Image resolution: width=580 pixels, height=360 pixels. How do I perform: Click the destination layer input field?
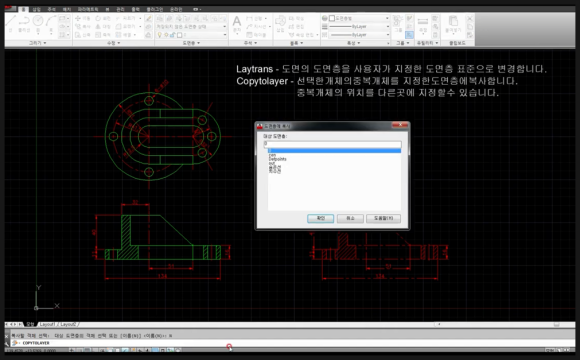click(x=332, y=144)
